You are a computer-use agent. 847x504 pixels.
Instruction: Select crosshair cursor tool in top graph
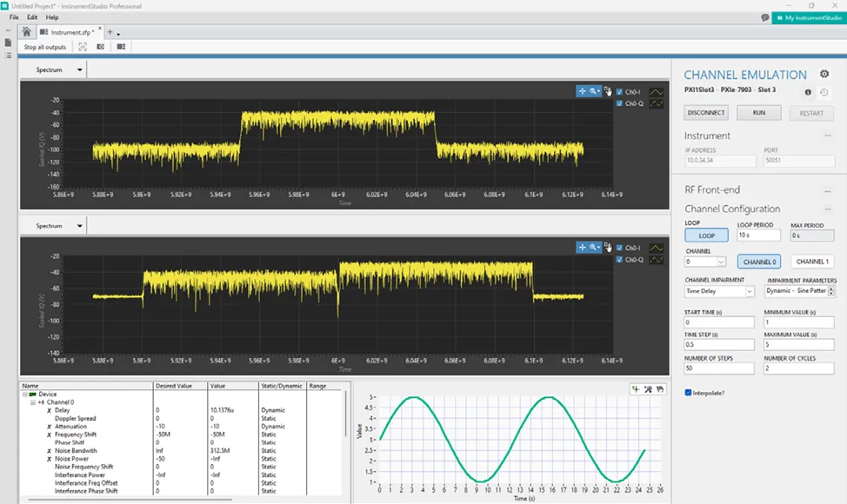(583, 91)
